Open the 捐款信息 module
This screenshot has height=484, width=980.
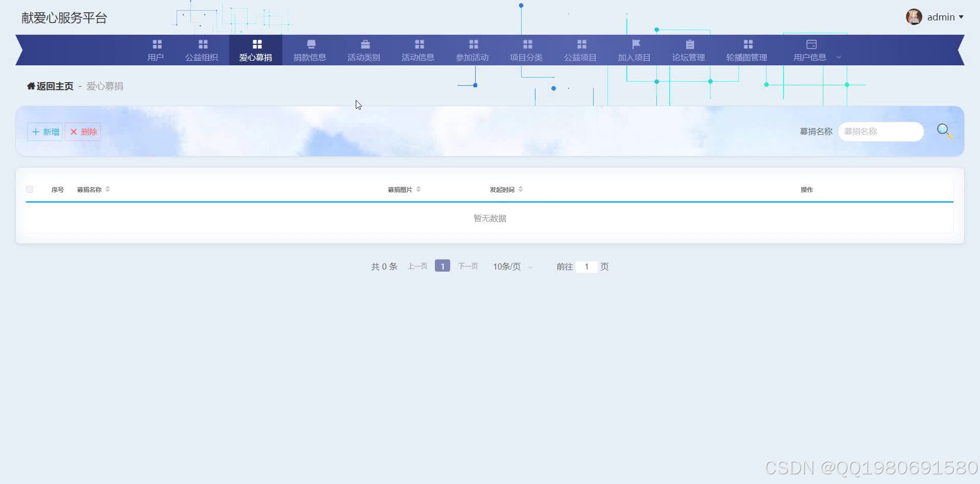click(310, 50)
